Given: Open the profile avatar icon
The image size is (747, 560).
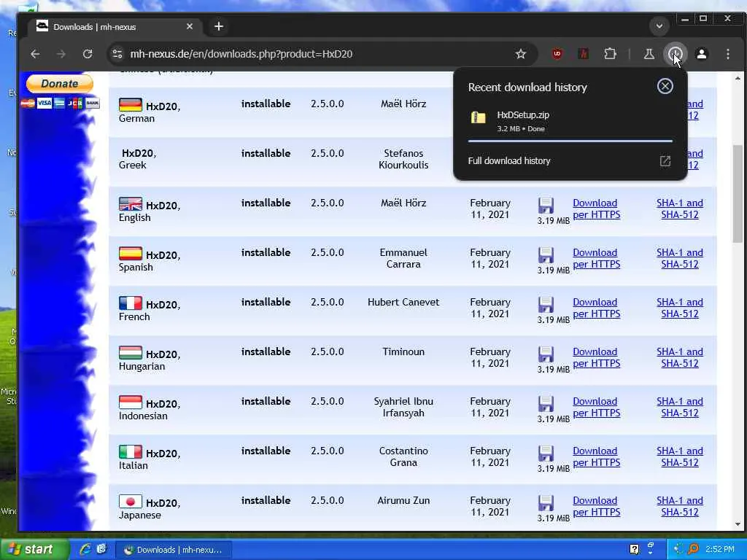Looking at the screenshot, I should [702, 54].
